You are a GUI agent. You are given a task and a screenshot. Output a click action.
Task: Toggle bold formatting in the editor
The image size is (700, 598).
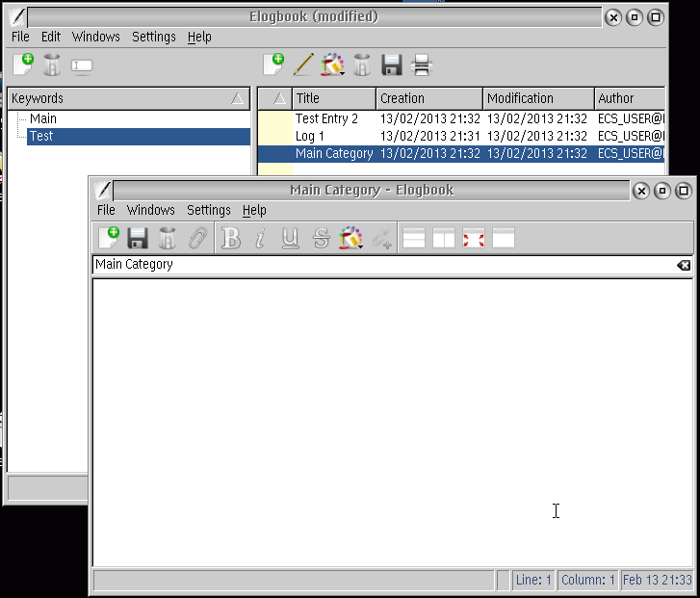click(x=231, y=238)
